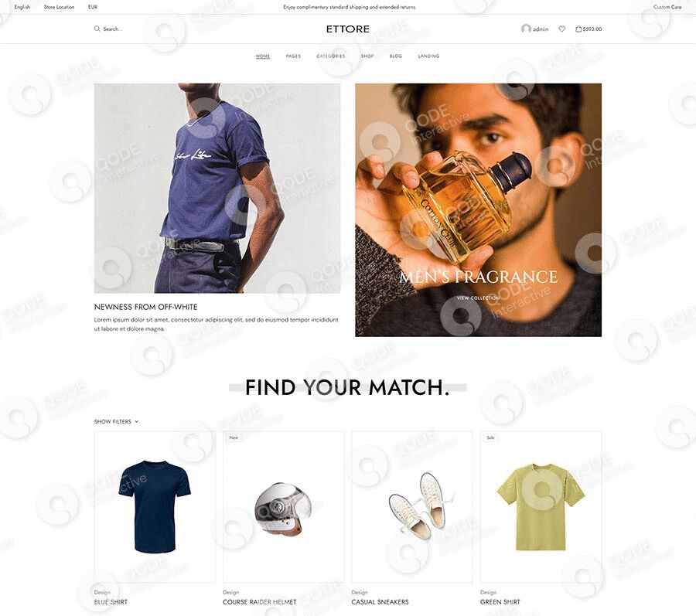Open the Blog menu item
The image size is (696, 616).
point(395,56)
